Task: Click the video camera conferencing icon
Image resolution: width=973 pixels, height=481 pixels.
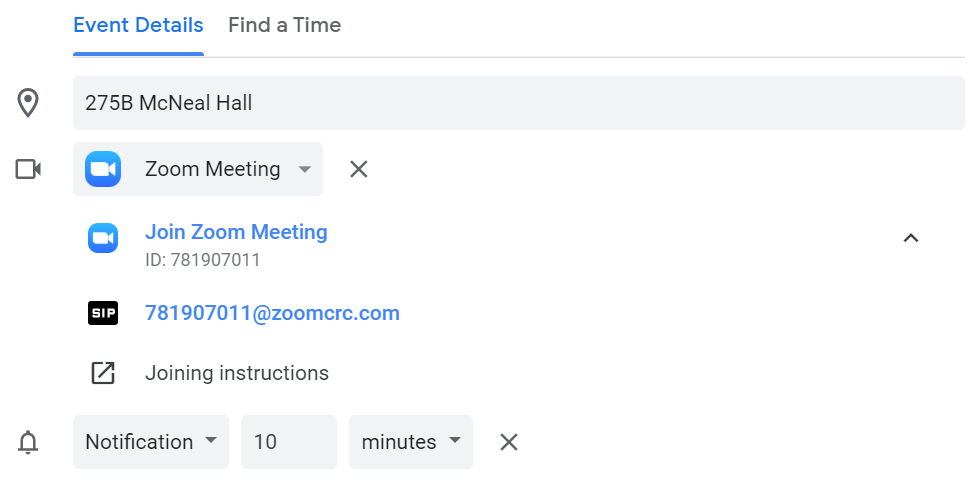Action: pyautogui.click(x=28, y=169)
